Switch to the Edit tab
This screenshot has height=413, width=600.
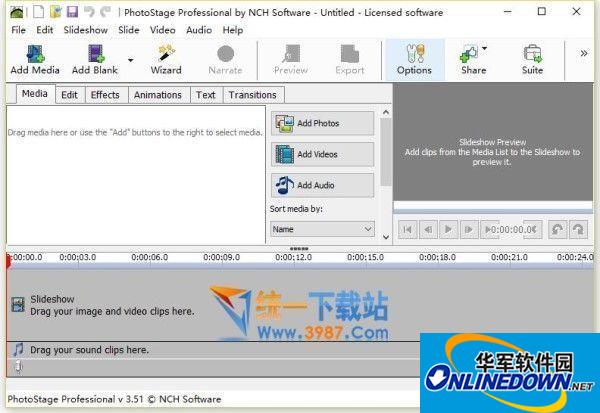click(70, 95)
